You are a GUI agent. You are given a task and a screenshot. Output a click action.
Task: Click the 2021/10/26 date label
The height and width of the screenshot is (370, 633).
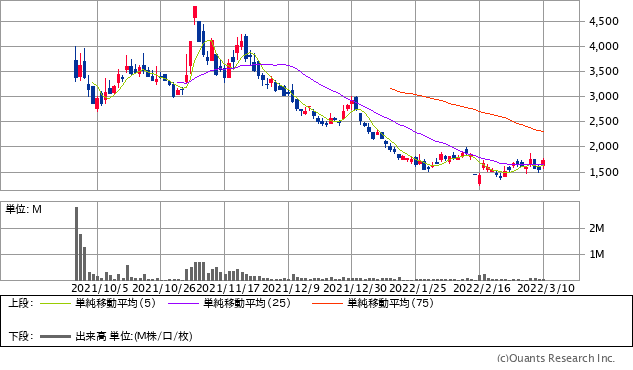[164, 288]
